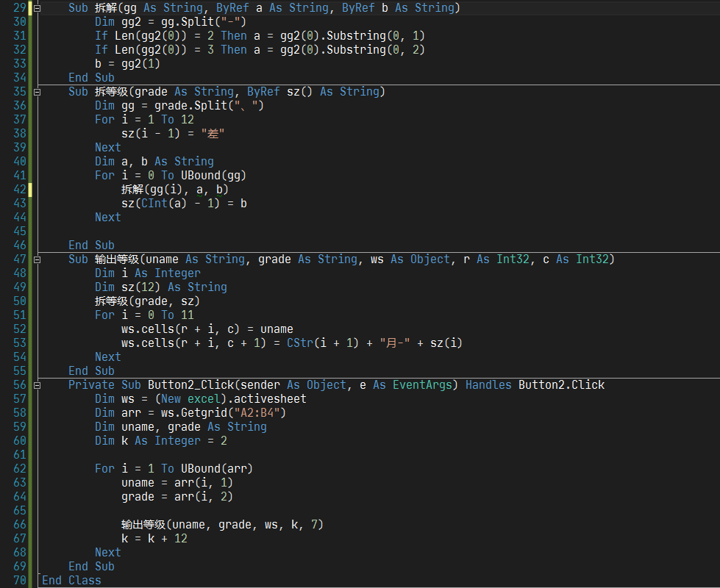Click 'Dim gg = grade.Split("、")' line

point(179,106)
